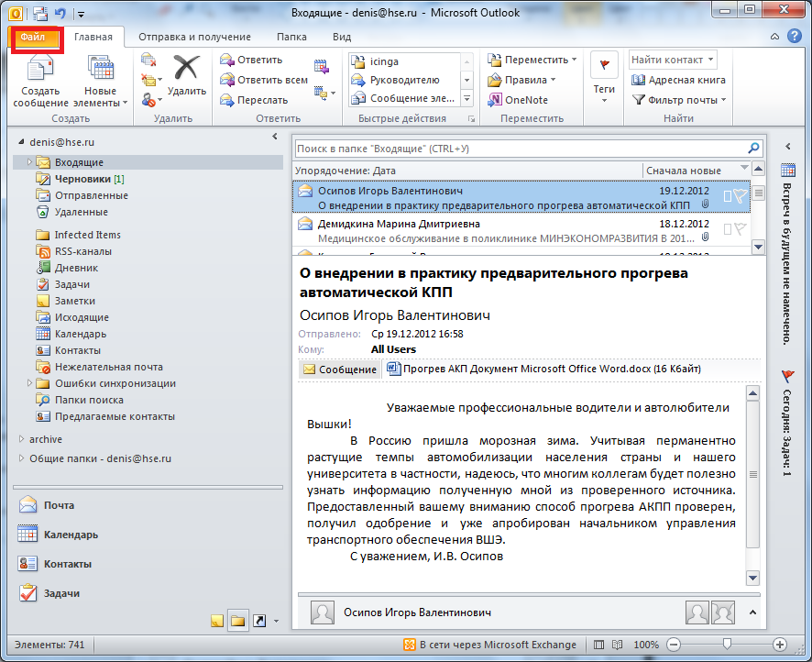
Task: Click Ответить button
Action: pyautogui.click(x=251, y=61)
